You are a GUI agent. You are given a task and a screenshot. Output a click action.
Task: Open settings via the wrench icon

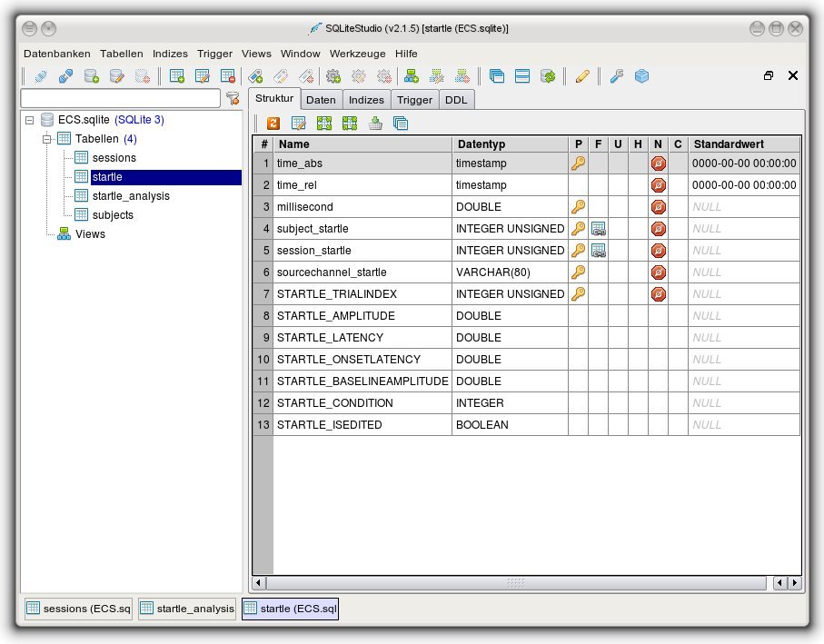tap(617, 76)
